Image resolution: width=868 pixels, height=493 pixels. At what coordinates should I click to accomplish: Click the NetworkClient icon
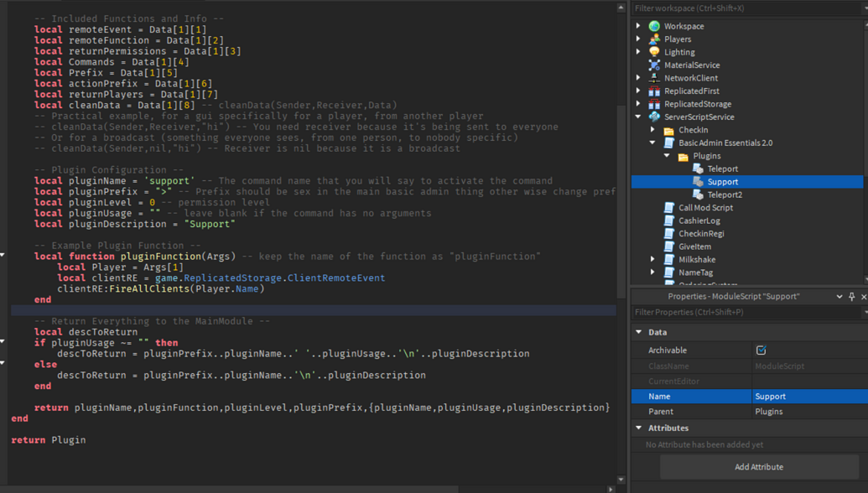click(x=652, y=77)
